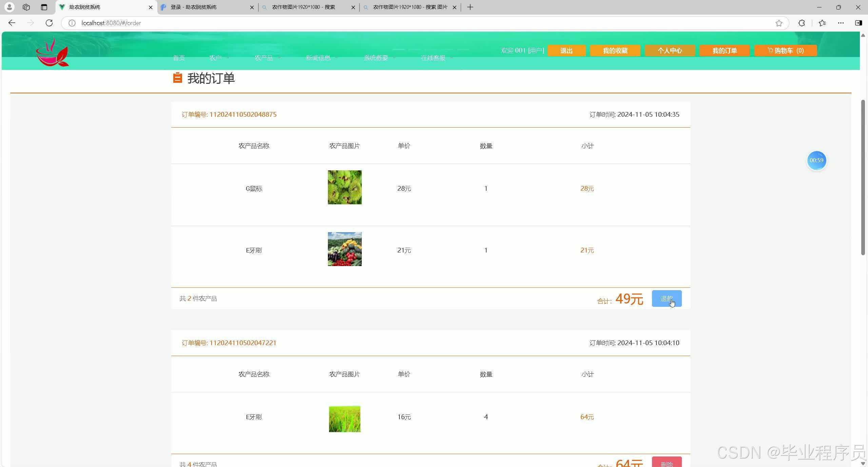Reload the current page
The height and width of the screenshot is (467, 868).
(x=49, y=23)
